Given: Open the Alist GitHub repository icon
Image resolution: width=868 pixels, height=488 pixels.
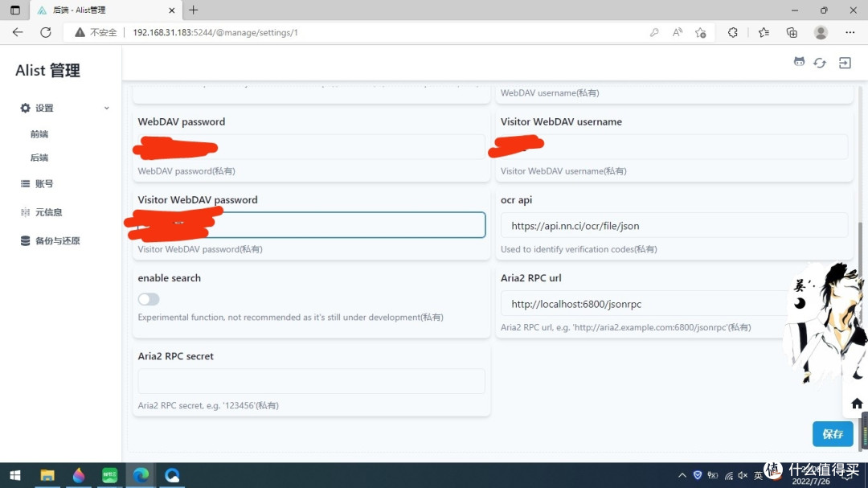Looking at the screenshot, I should [x=799, y=62].
